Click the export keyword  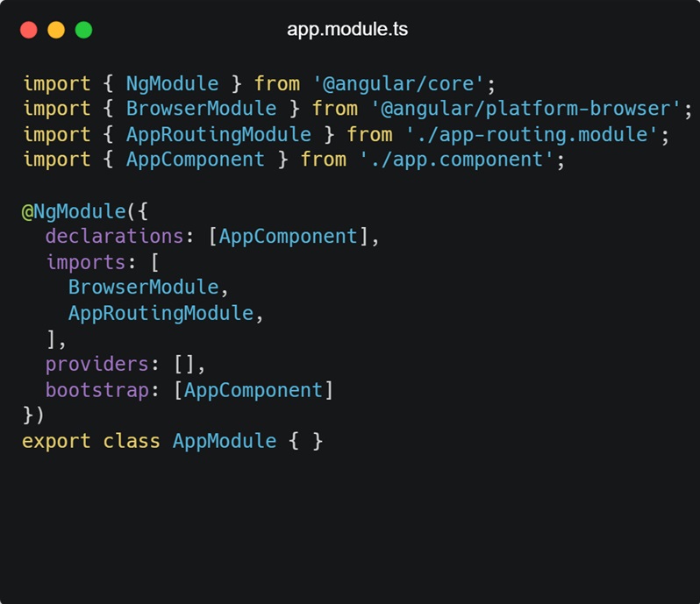[56, 440]
